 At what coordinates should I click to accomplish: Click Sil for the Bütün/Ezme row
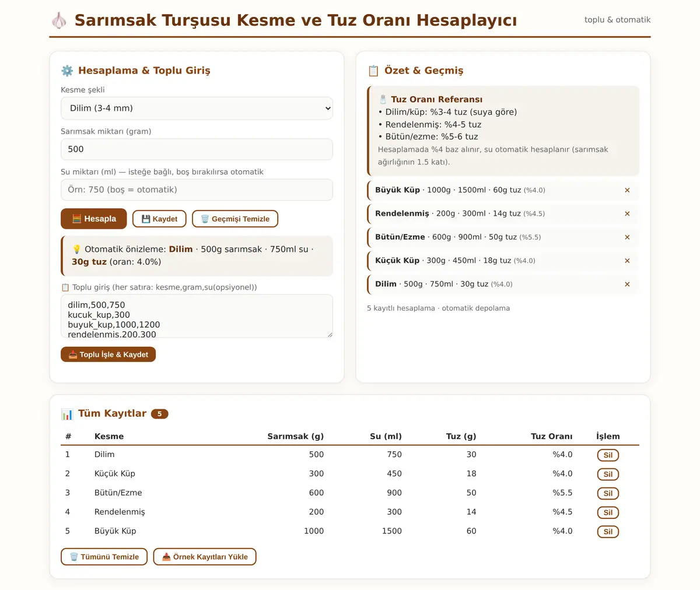[x=608, y=493]
